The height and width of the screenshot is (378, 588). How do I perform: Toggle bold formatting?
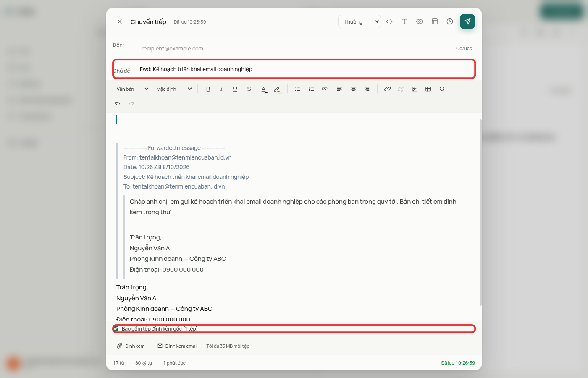[208, 89]
